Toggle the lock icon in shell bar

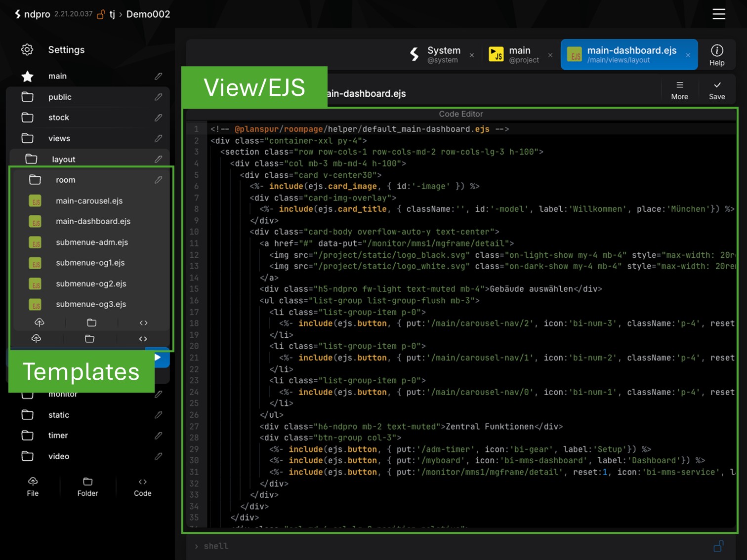(x=718, y=546)
